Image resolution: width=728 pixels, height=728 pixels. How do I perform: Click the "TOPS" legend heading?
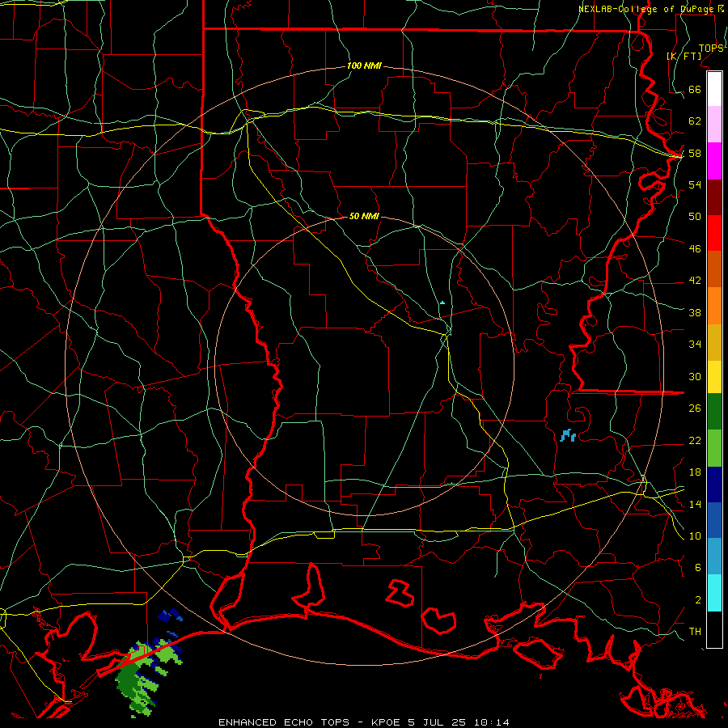(711, 49)
